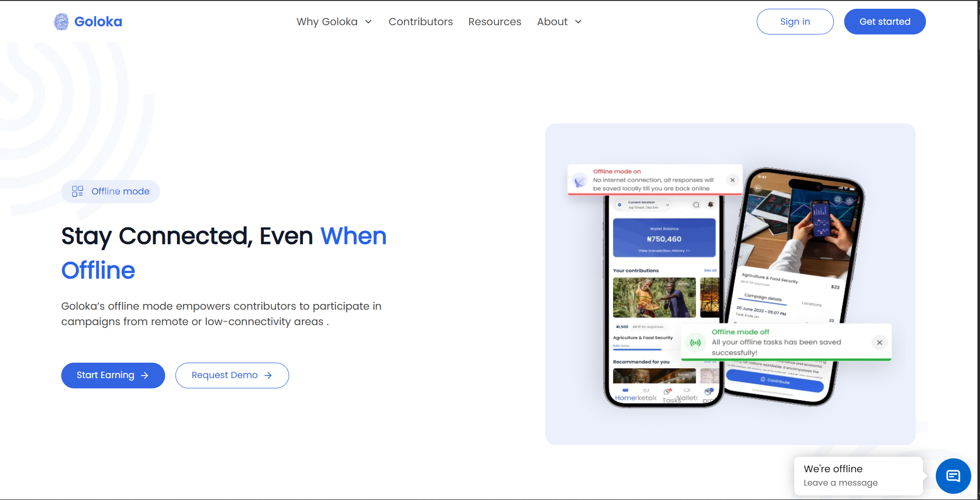
Task: Click the green broadcast signal icon
Action: tap(696, 343)
